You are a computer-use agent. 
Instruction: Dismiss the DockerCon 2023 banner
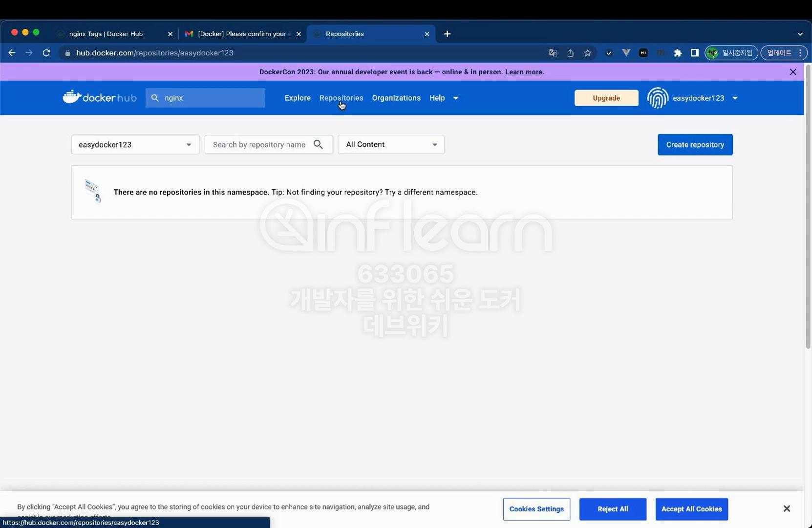[x=793, y=72]
